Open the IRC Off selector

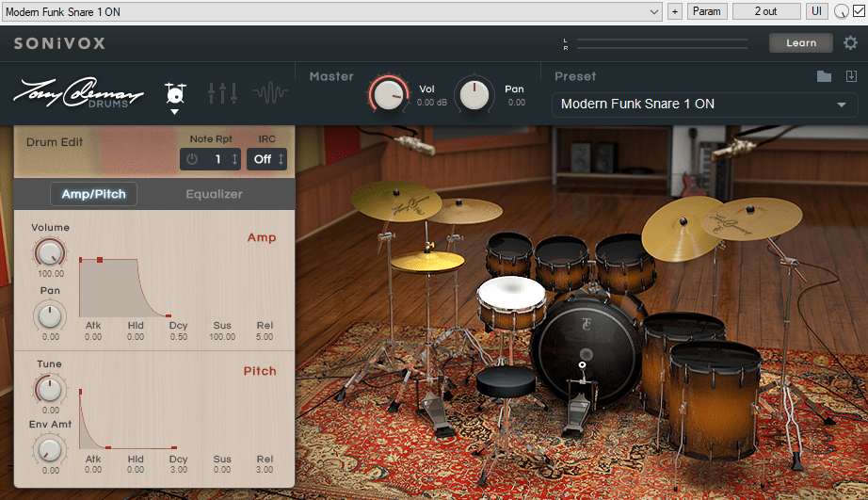(x=266, y=159)
